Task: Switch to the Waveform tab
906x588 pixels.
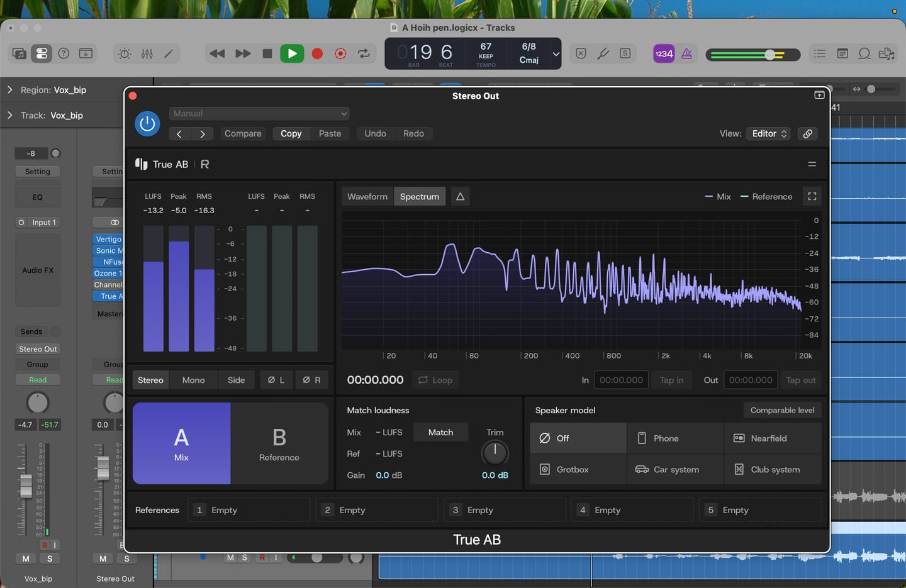Action: pyautogui.click(x=367, y=196)
